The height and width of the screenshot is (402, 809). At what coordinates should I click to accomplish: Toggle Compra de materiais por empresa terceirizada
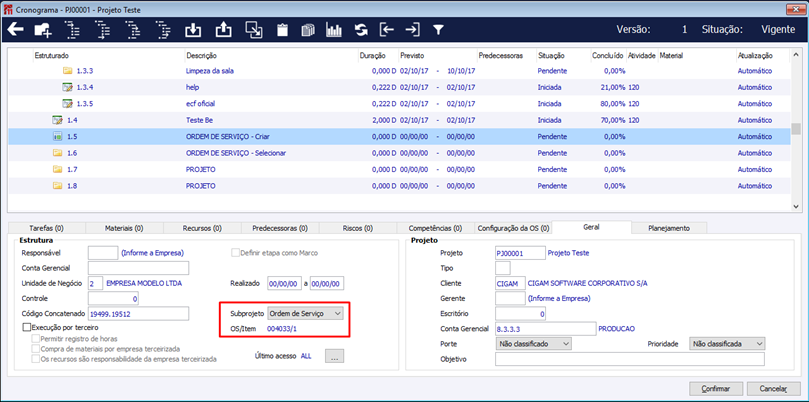pos(36,349)
